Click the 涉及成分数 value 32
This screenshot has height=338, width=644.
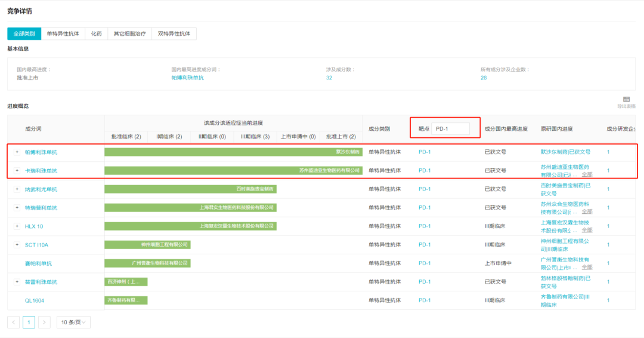[329, 78]
